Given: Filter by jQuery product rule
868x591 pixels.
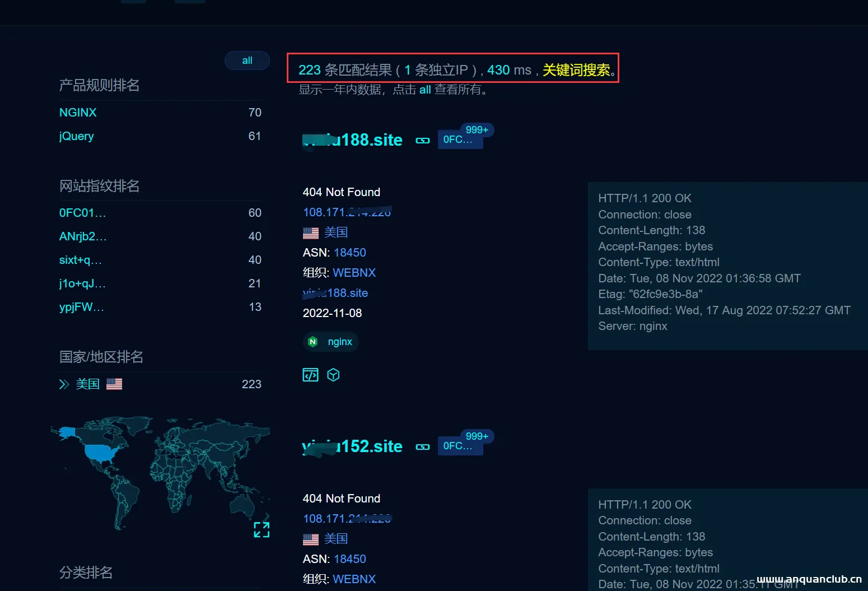Looking at the screenshot, I should (77, 136).
